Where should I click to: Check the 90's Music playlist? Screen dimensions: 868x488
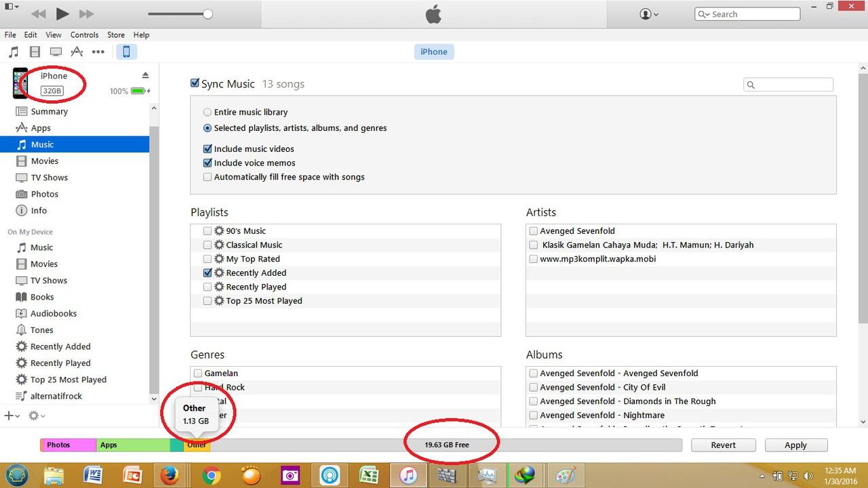(x=208, y=231)
